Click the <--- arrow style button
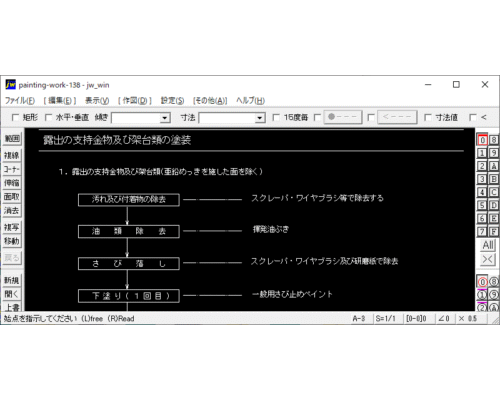Viewport: 500px width, 400px height. coord(397,117)
